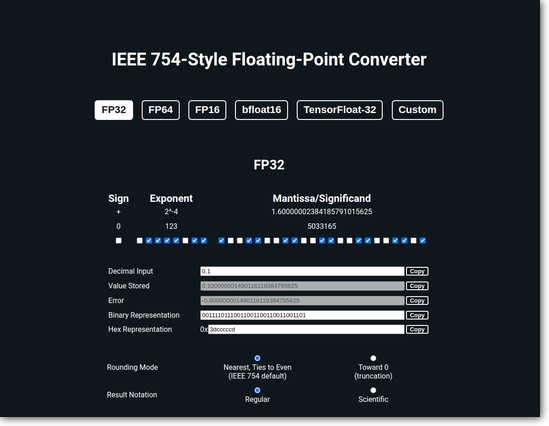This screenshot has height=426, width=549.
Task: Select the FP16 format tab
Action: coord(207,110)
